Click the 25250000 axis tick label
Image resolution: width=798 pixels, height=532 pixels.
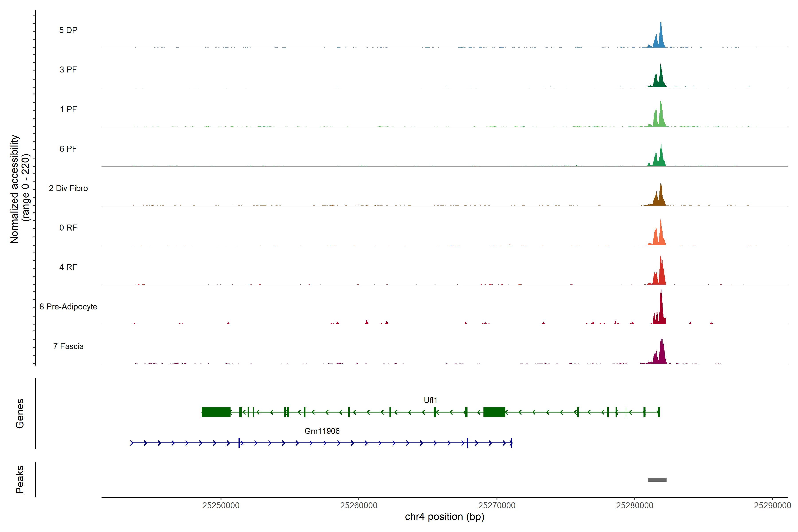(x=221, y=506)
